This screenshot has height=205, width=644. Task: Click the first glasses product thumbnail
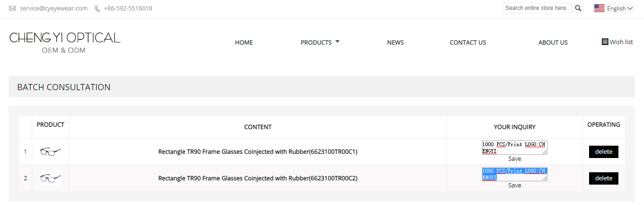tap(50, 152)
